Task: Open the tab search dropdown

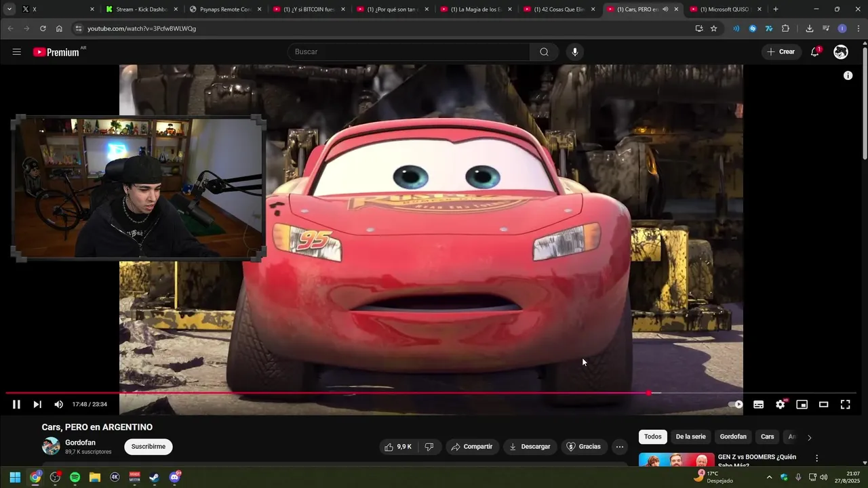Action: 9,9
